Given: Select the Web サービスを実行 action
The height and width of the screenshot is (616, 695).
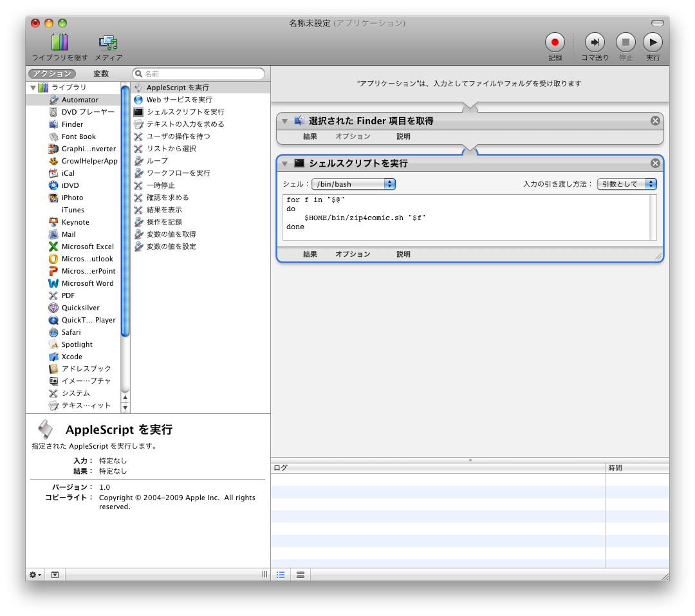Looking at the screenshot, I should [201, 100].
